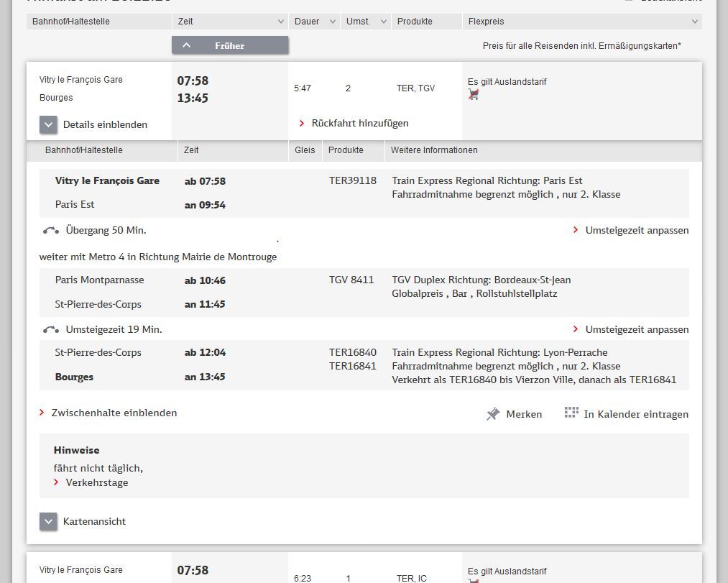Click the red arrow before Rückfahrt hinzufügen

[x=302, y=123]
